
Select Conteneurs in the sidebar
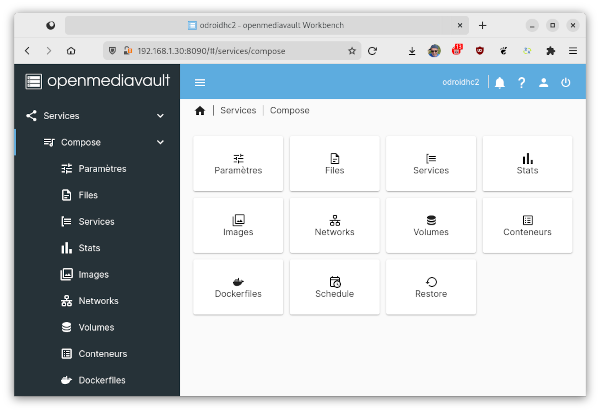(x=97, y=354)
